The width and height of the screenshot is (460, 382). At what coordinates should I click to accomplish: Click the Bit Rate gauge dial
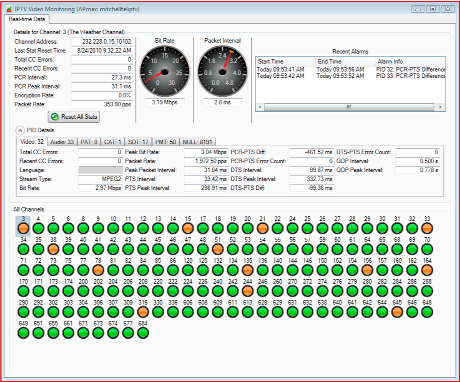[164, 71]
